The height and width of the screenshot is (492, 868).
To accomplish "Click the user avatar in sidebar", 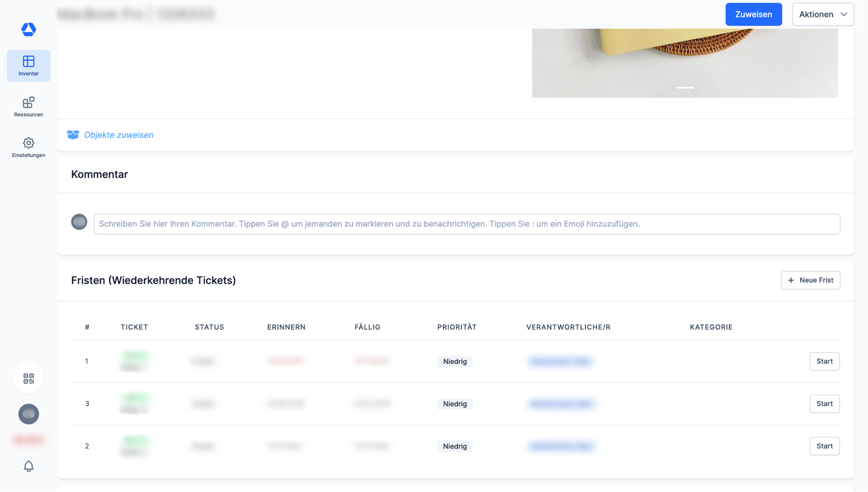I will coord(28,414).
